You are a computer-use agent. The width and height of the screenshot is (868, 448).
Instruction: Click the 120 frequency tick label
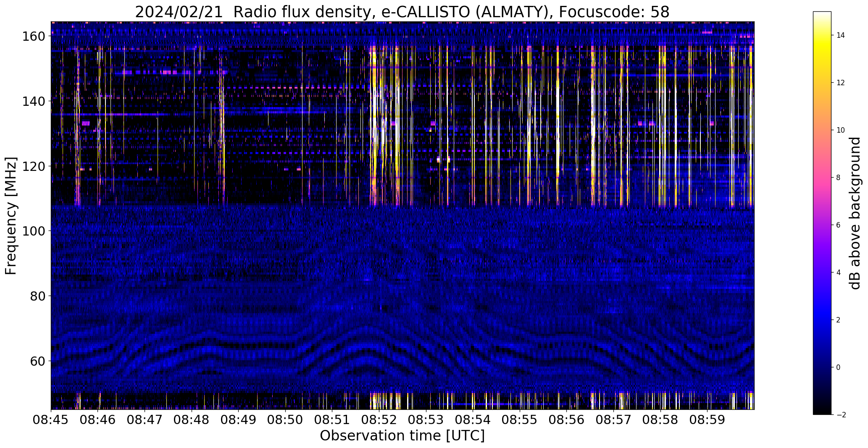[33, 166]
